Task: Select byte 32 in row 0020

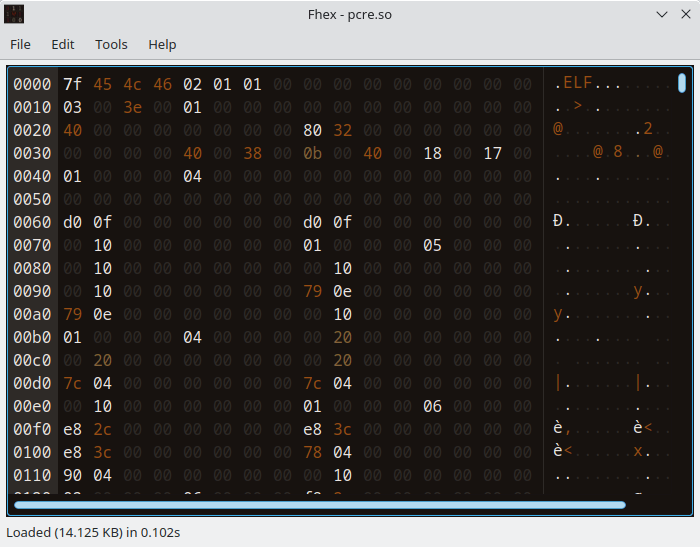Action: coord(342,130)
